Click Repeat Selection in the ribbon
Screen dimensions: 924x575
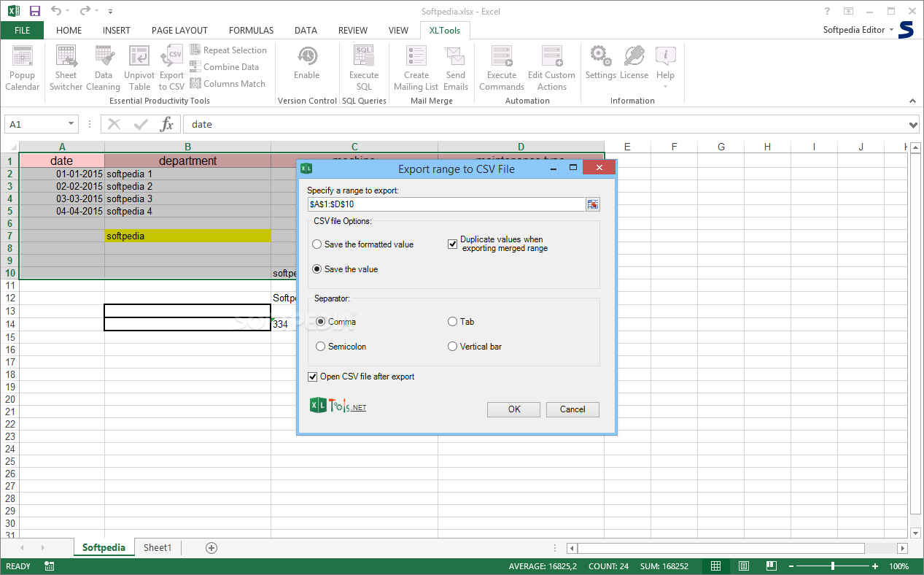click(x=228, y=50)
